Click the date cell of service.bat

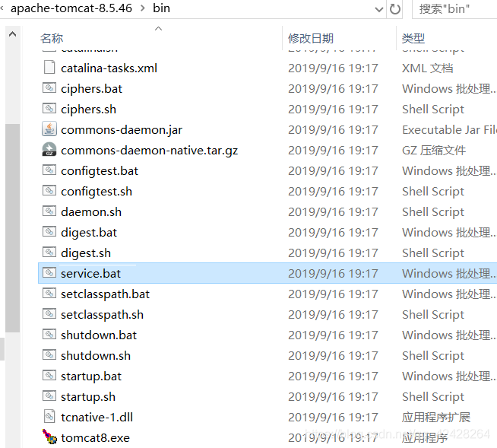coord(333,274)
